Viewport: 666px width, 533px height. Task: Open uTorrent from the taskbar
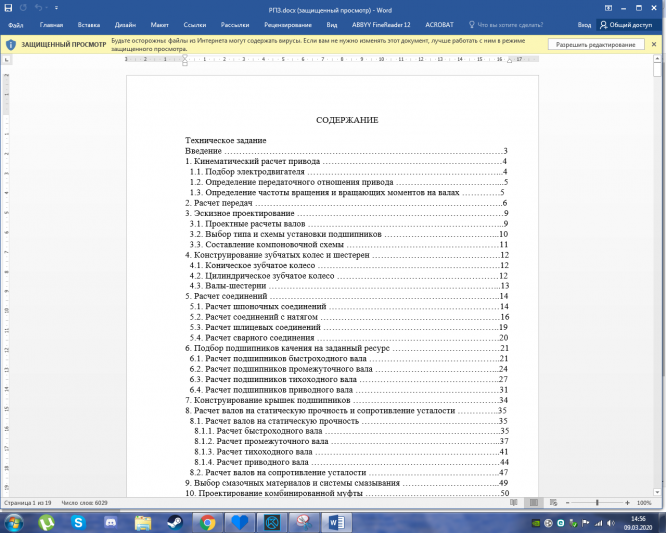click(x=47, y=522)
